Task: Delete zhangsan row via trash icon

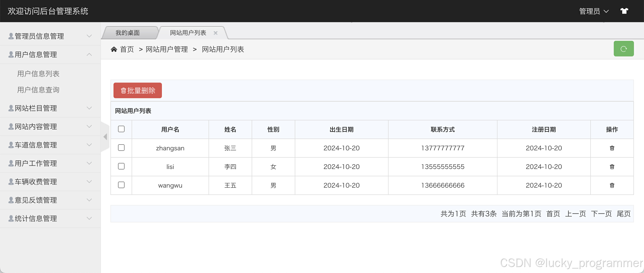Action: [x=612, y=148]
